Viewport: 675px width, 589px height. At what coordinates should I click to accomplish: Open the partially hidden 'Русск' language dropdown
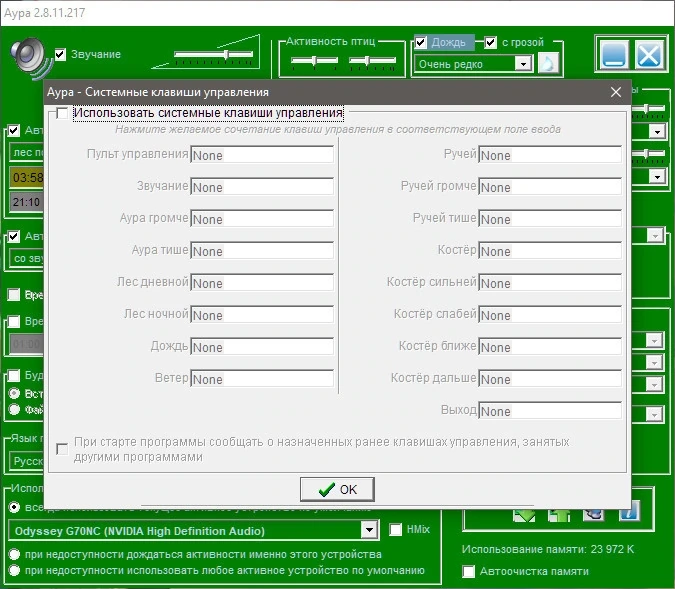coord(27,461)
